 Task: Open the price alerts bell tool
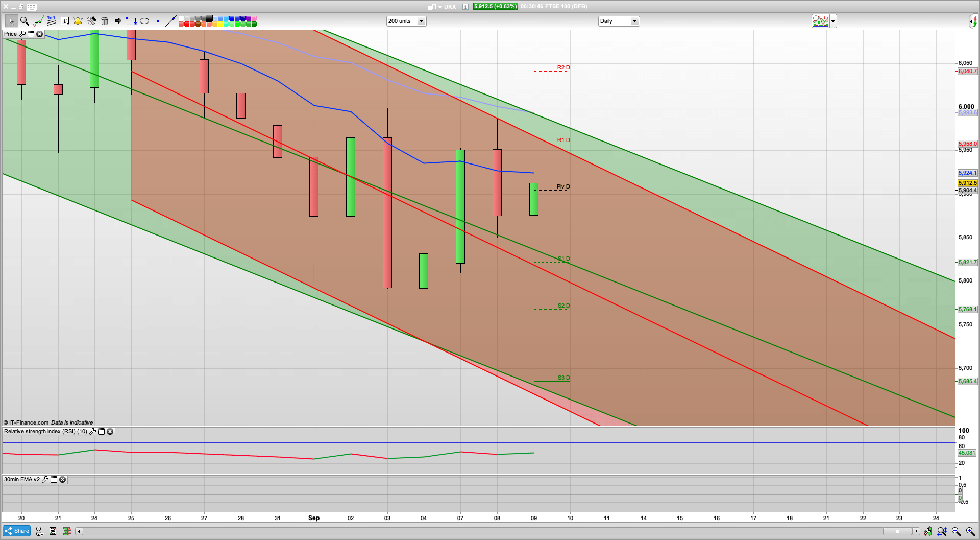77,21
